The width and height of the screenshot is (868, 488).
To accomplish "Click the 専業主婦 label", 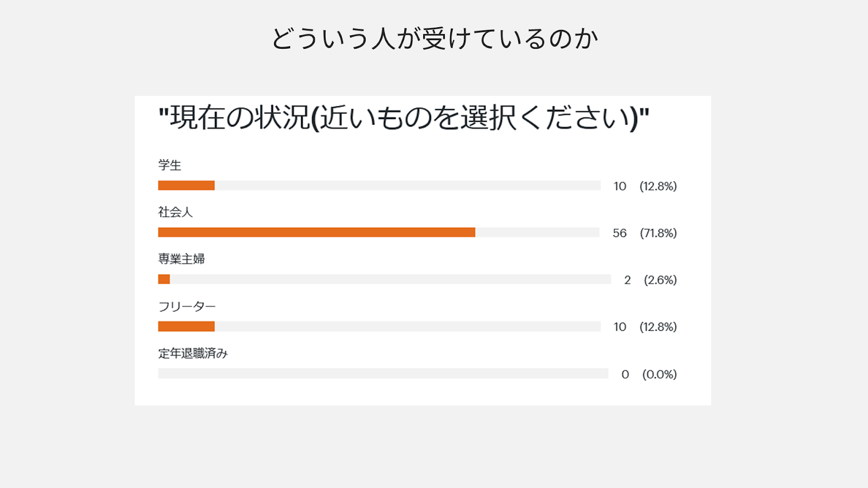I will pyautogui.click(x=181, y=259).
